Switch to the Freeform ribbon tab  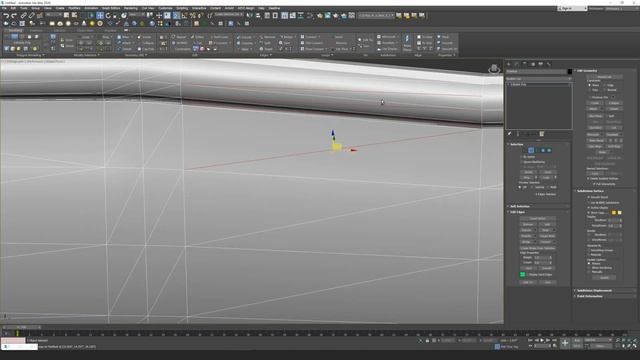36,30
